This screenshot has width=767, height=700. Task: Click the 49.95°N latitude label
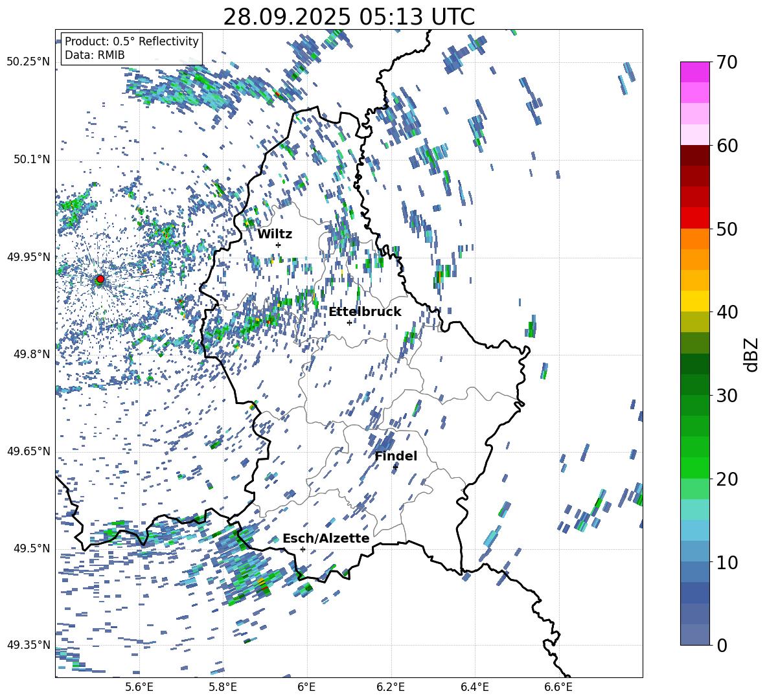point(29,257)
